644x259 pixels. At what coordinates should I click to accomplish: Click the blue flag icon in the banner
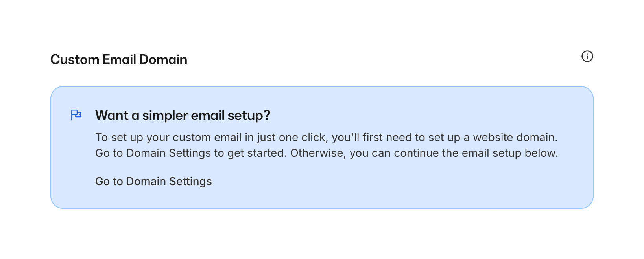[76, 115]
